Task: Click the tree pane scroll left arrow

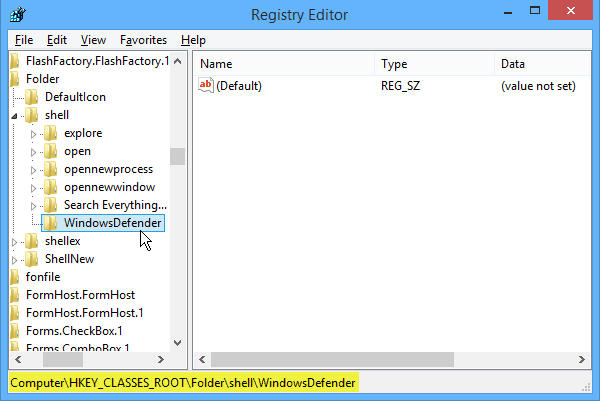Action: [x=18, y=359]
